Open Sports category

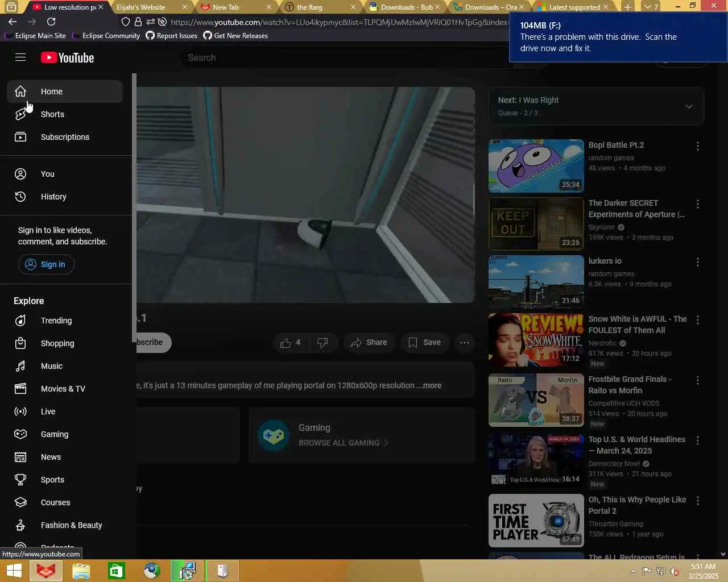65,480
